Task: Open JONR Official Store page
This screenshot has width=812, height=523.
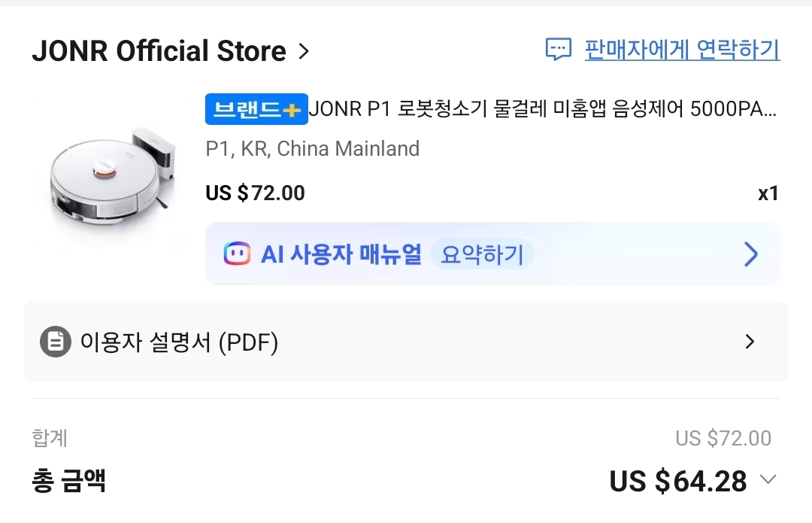Action: tap(159, 51)
